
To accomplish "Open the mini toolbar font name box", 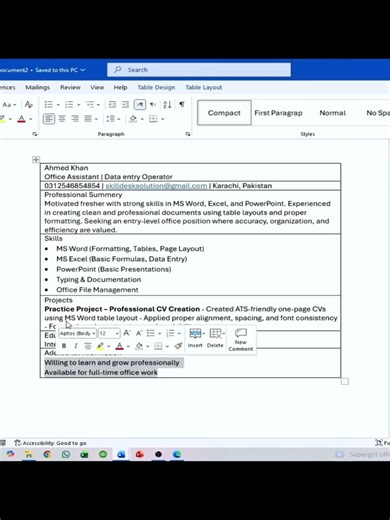I will (x=78, y=333).
